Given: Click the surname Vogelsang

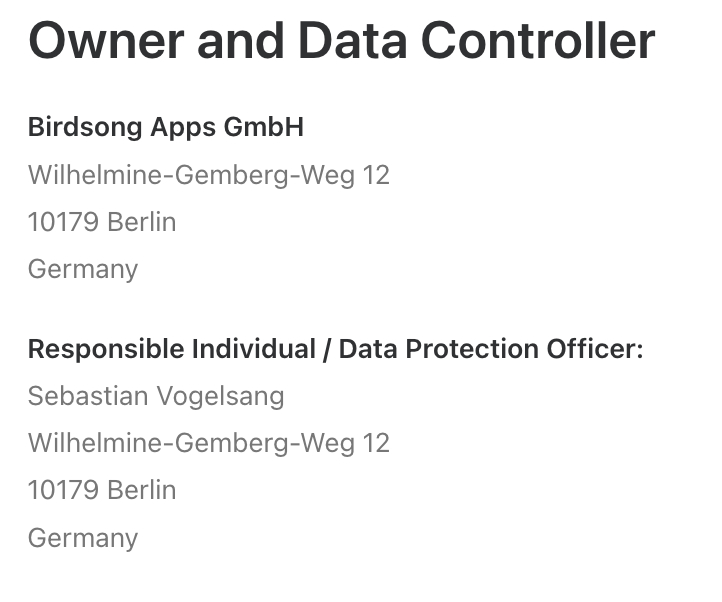Looking at the screenshot, I should click(x=221, y=397).
